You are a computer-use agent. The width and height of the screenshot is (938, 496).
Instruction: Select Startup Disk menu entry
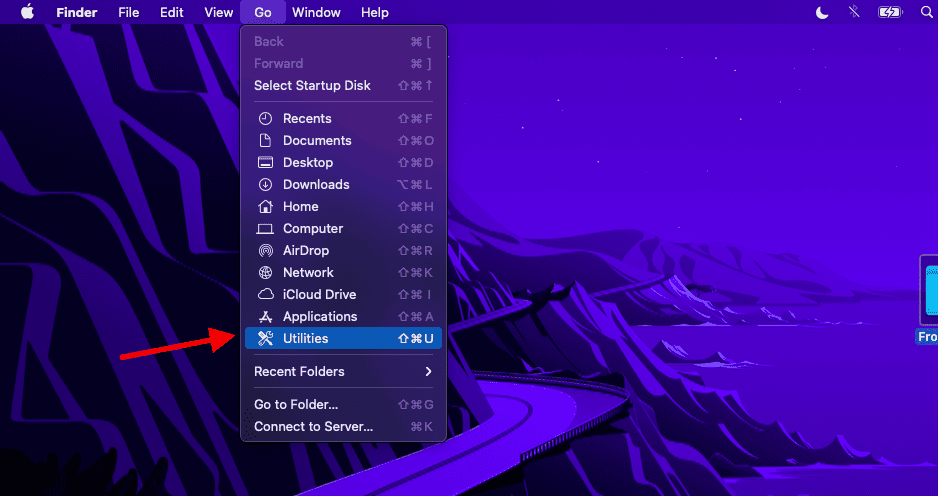point(312,86)
